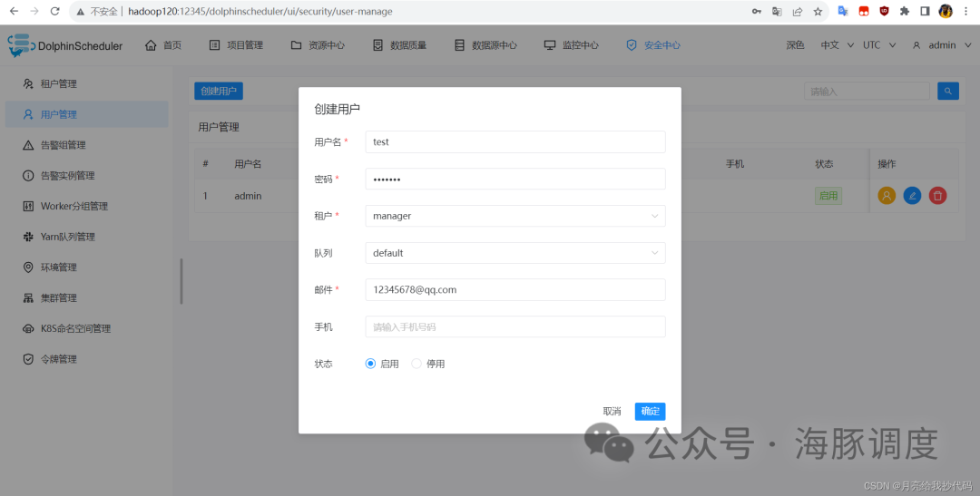Image resolution: width=980 pixels, height=496 pixels.
Task: Open 资源中心 in the top navigation
Action: (x=318, y=45)
